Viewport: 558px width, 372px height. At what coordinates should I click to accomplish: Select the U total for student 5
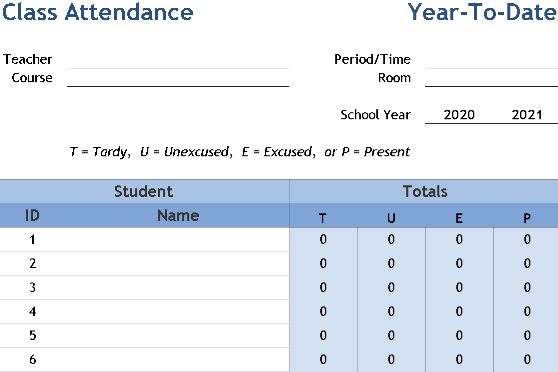[x=391, y=335]
